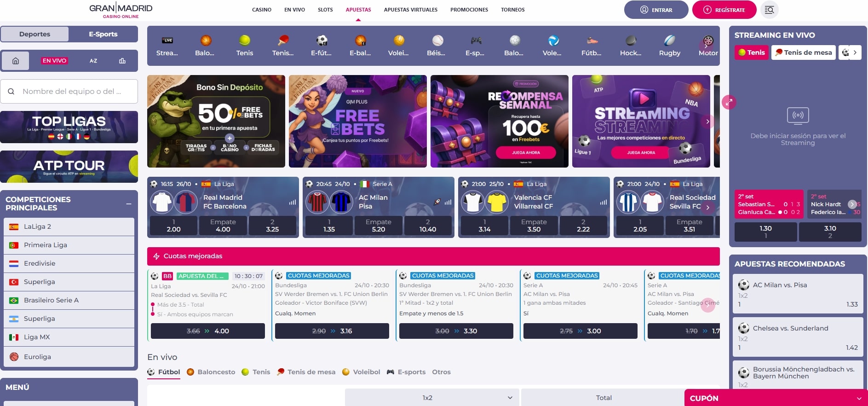Switch to the A-Z listing
The image size is (868, 406).
(x=93, y=61)
